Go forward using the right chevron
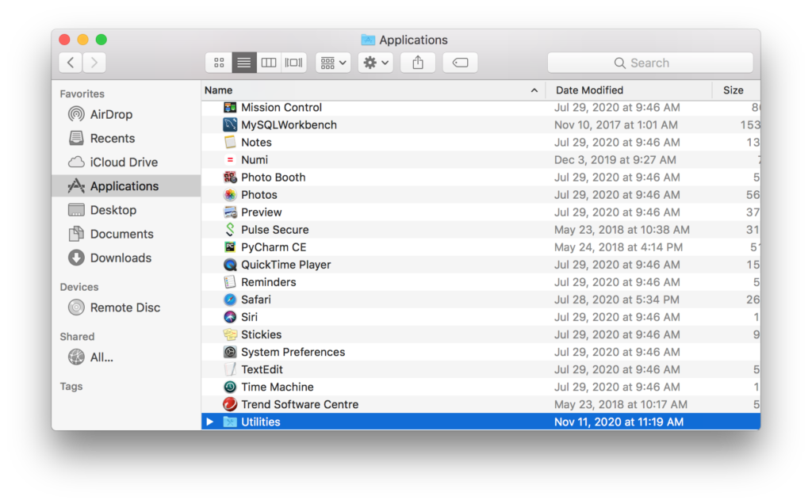The width and height of the screenshot is (812, 504). [94, 63]
